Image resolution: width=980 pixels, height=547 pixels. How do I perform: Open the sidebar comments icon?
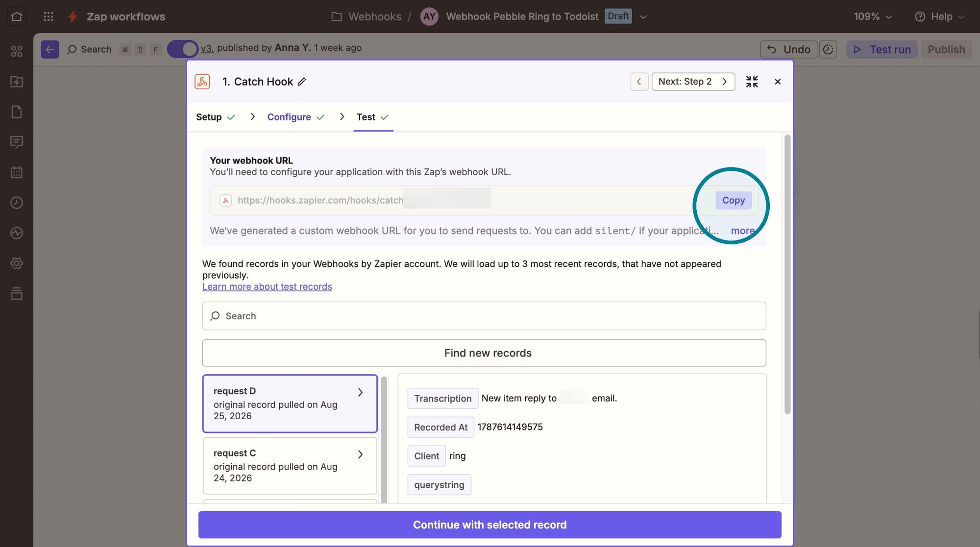17,143
